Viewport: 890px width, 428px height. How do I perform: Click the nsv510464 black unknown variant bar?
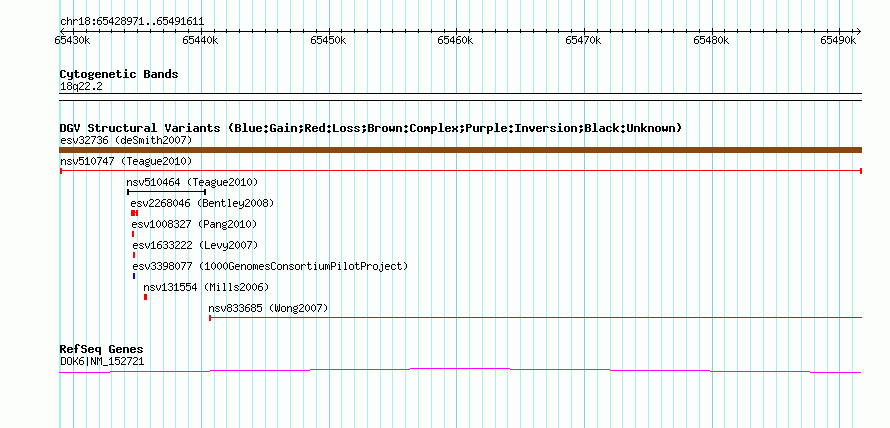pos(166,192)
